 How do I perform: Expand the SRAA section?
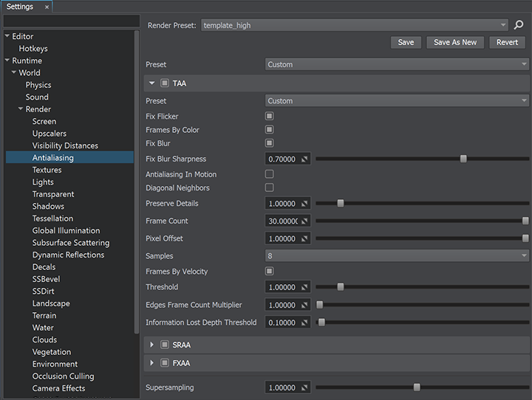[x=152, y=345]
